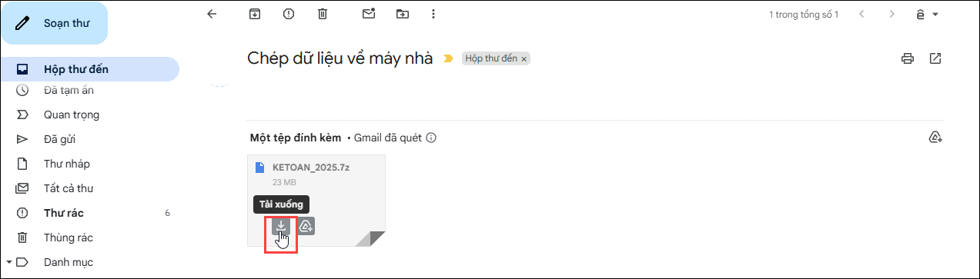The width and height of the screenshot is (980, 279).
Task: Open the three-dot more options menu
Action: (x=433, y=14)
